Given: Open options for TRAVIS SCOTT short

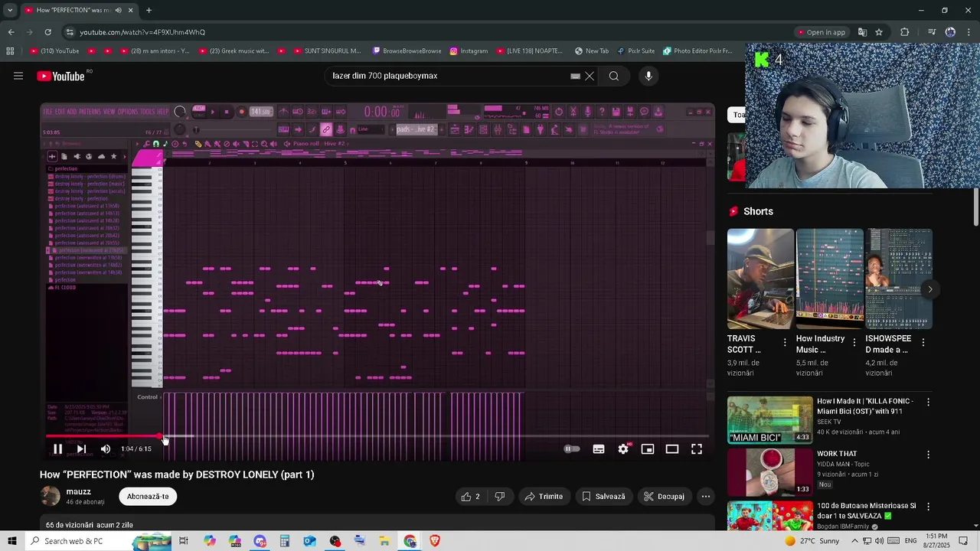Looking at the screenshot, I should coord(785,343).
